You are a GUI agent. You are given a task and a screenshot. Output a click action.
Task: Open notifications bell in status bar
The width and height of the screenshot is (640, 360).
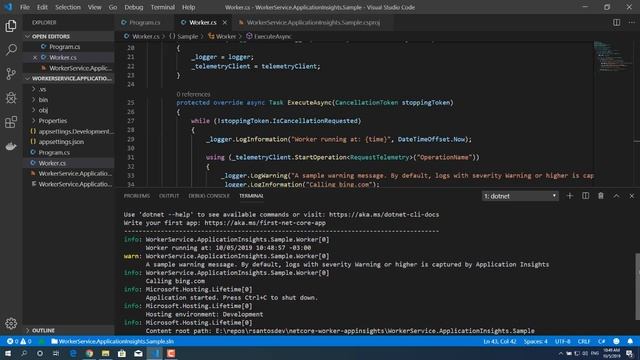(x=630, y=341)
